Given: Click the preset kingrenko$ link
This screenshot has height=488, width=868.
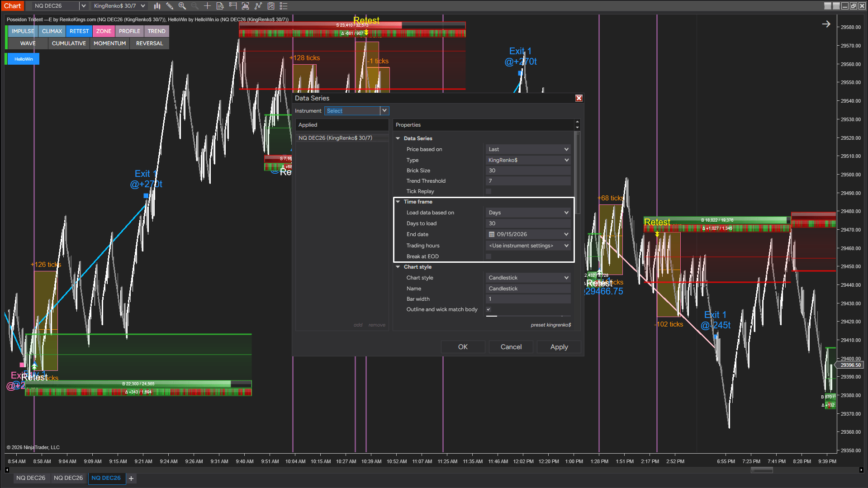Looking at the screenshot, I should 550,325.
